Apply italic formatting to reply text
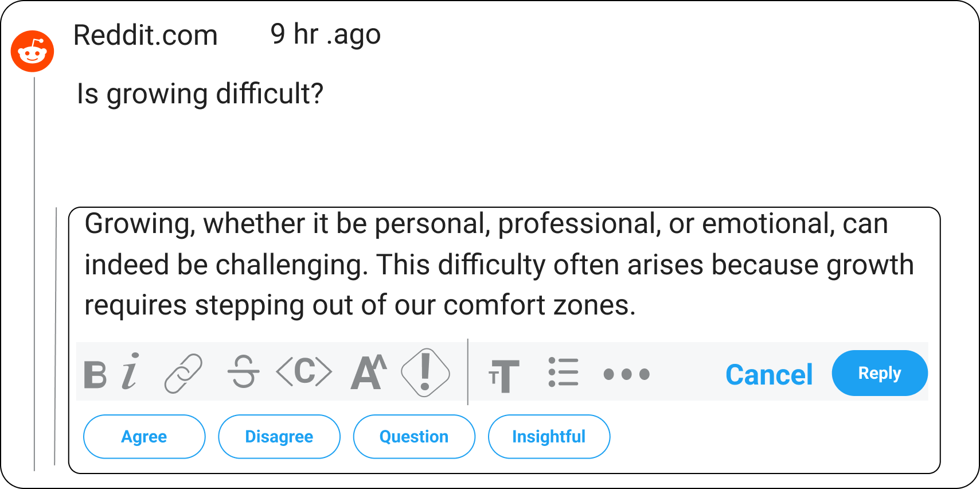 tap(131, 372)
